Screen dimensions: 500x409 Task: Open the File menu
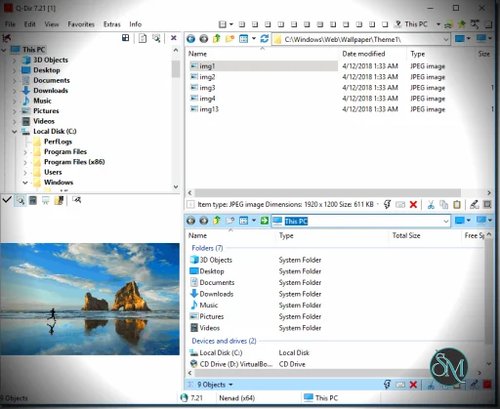10,24
